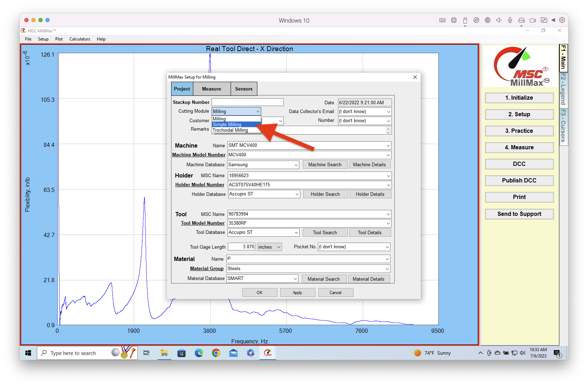588x386 pixels.
Task: Click 1. Initialize button
Action: (519, 98)
